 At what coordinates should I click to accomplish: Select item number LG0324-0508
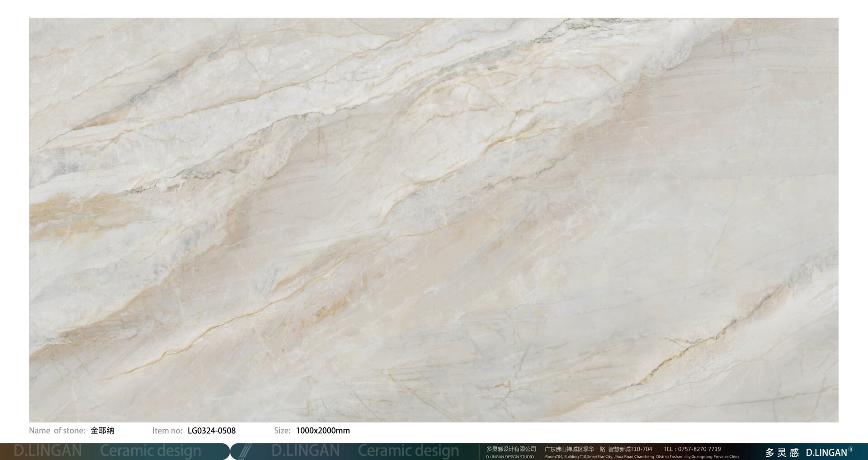pyautogui.click(x=212, y=431)
